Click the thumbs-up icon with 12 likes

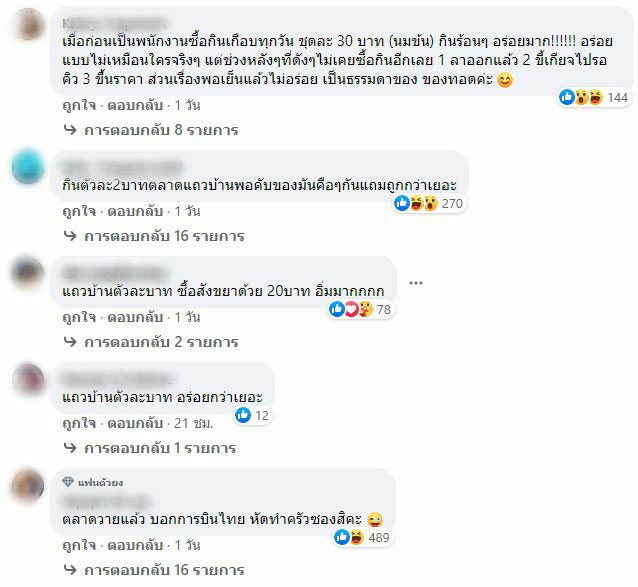pyautogui.click(x=243, y=415)
